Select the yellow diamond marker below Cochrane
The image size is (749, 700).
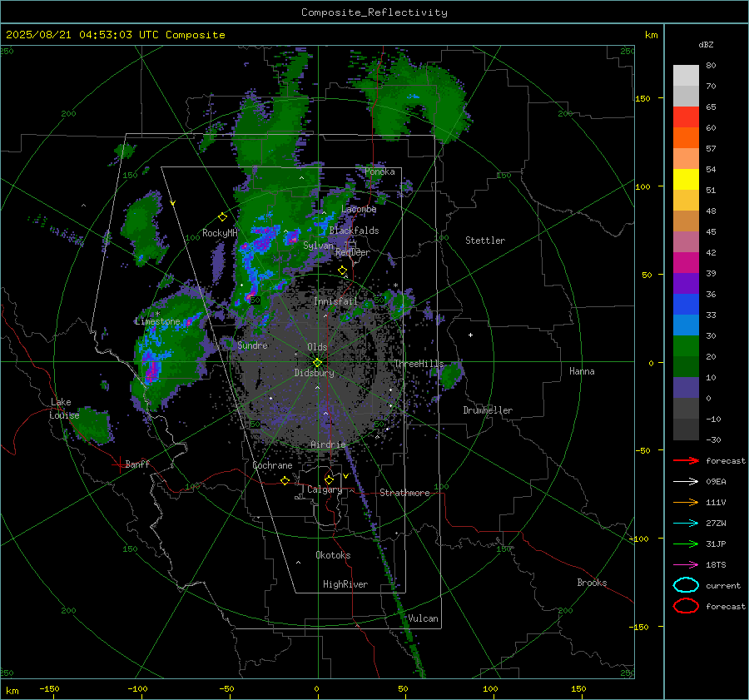285,481
